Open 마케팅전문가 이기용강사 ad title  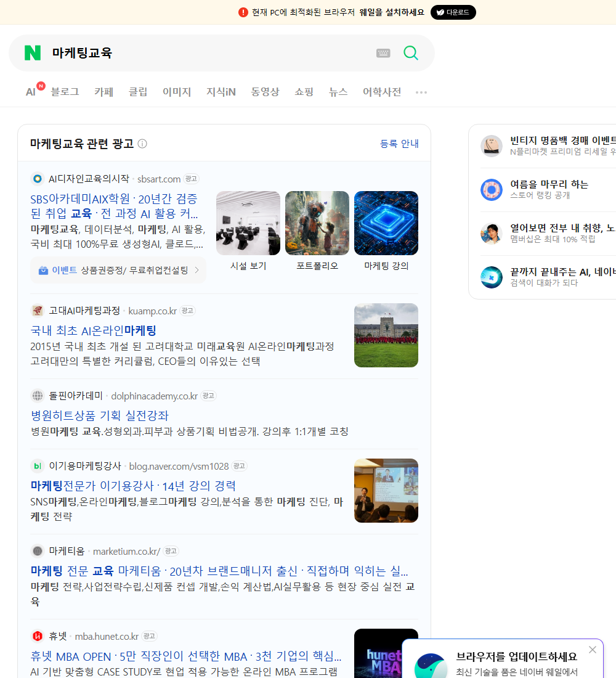133,486
